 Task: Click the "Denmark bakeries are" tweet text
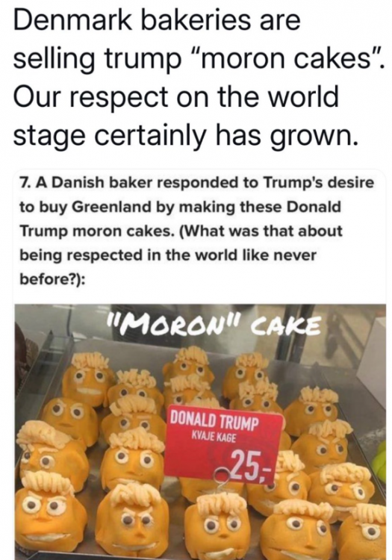point(157,21)
